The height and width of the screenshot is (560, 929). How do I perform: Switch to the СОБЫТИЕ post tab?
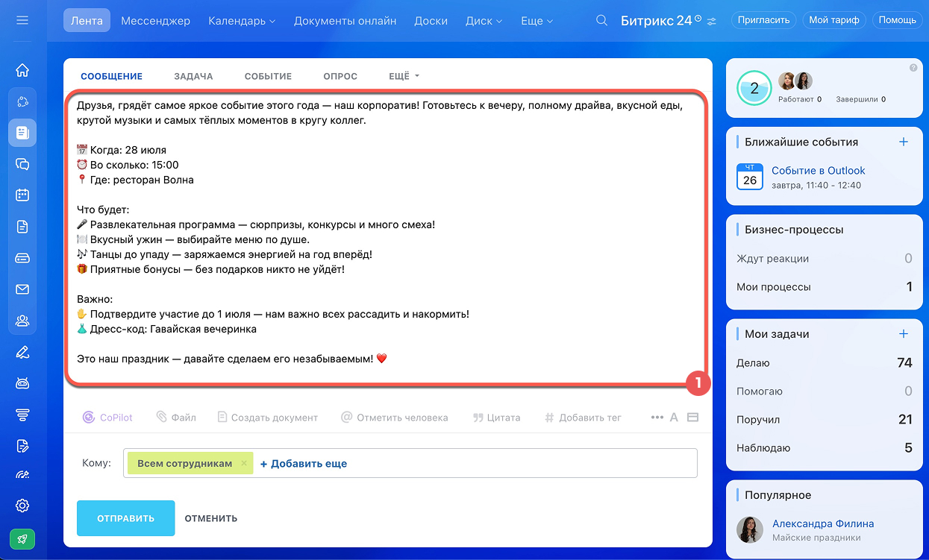268,76
